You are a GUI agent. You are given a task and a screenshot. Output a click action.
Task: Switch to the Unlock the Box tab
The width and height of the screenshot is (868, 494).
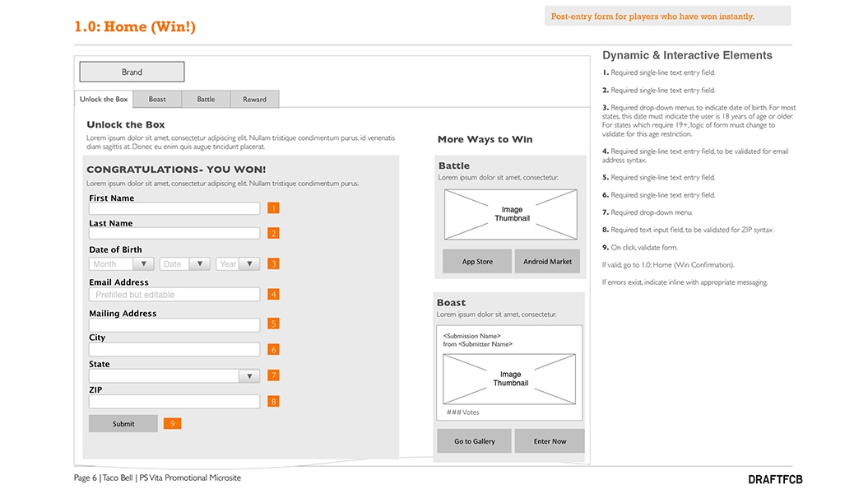tap(104, 99)
